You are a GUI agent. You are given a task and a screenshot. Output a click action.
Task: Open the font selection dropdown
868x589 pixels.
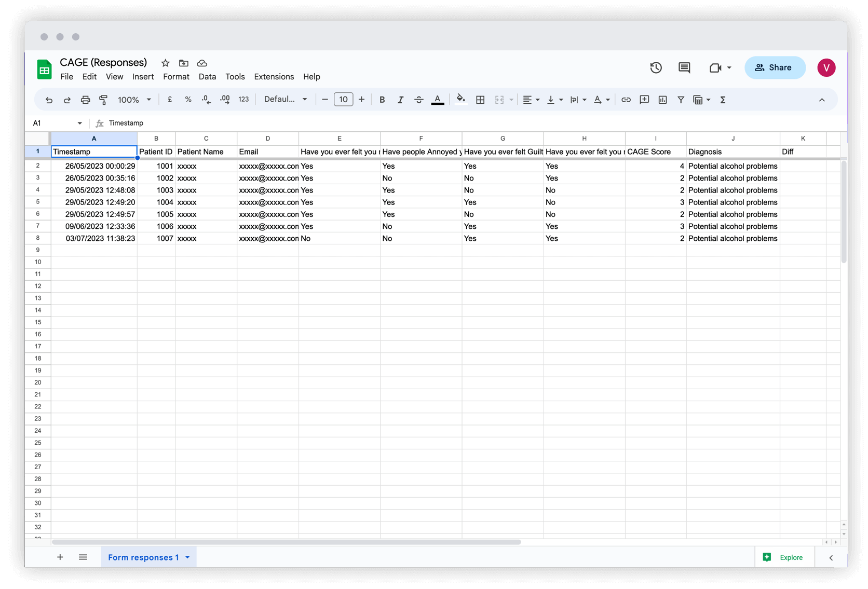[284, 99]
